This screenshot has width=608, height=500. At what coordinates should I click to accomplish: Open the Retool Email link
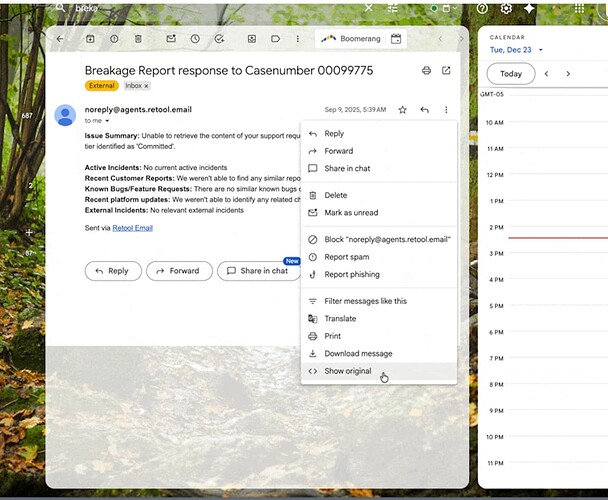(132, 228)
